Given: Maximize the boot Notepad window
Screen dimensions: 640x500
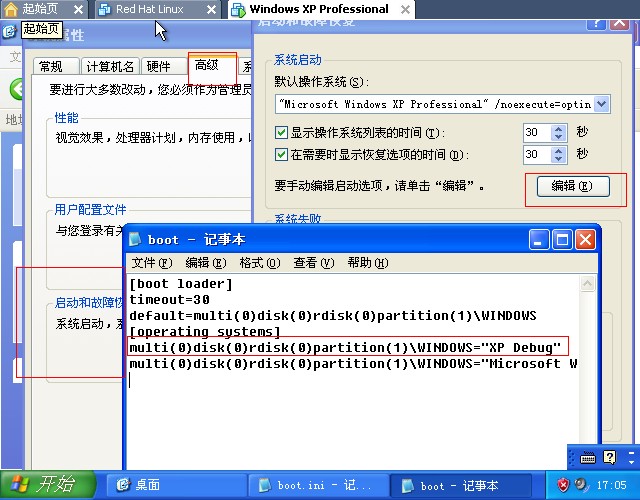Looking at the screenshot, I should pyautogui.click(x=562, y=239).
